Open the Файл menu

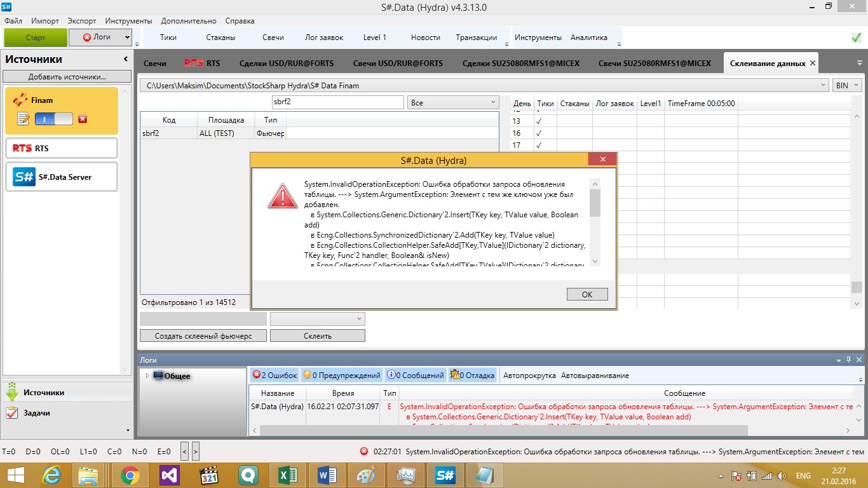[13, 21]
